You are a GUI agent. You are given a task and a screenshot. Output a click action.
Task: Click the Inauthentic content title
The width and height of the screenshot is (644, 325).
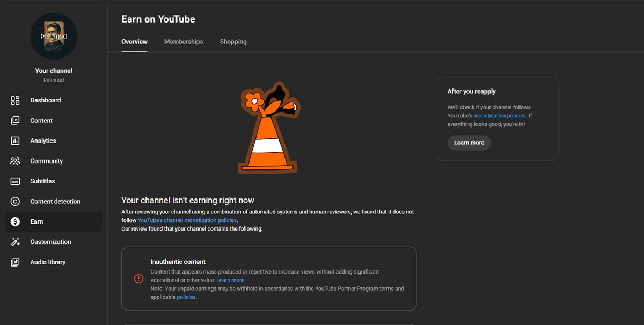click(x=178, y=262)
